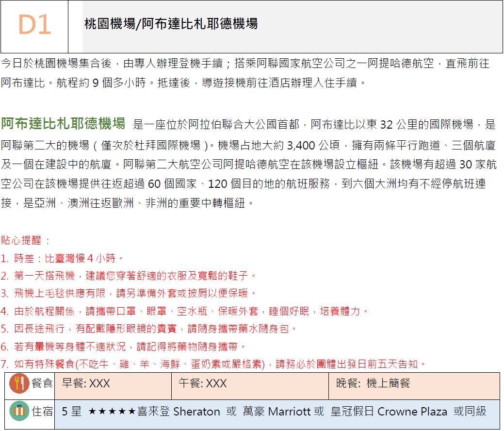Click the fork-and-knife meals icon
Image resolution: width=504 pixels, height=431 pixels.
[x=19, y=384]
